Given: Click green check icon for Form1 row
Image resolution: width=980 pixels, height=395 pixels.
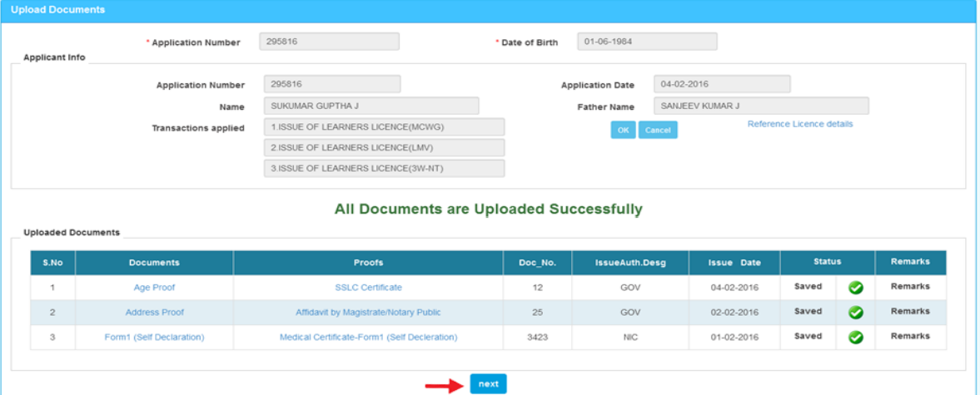Looking at the screenshot, I should [x=855, y=338].
